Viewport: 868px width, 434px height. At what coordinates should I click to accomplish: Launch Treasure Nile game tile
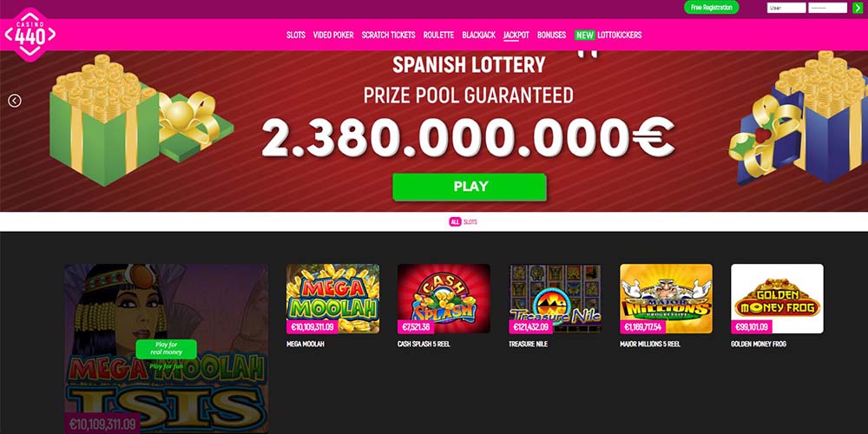pyautogui.click(x=556, y=299)
